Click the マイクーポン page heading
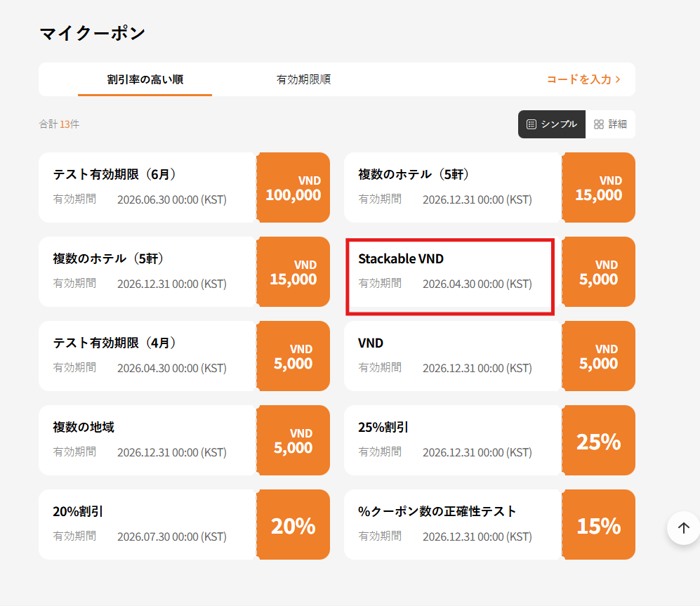The width and height of the screenshot is (700, 606). tap(92, 33)
